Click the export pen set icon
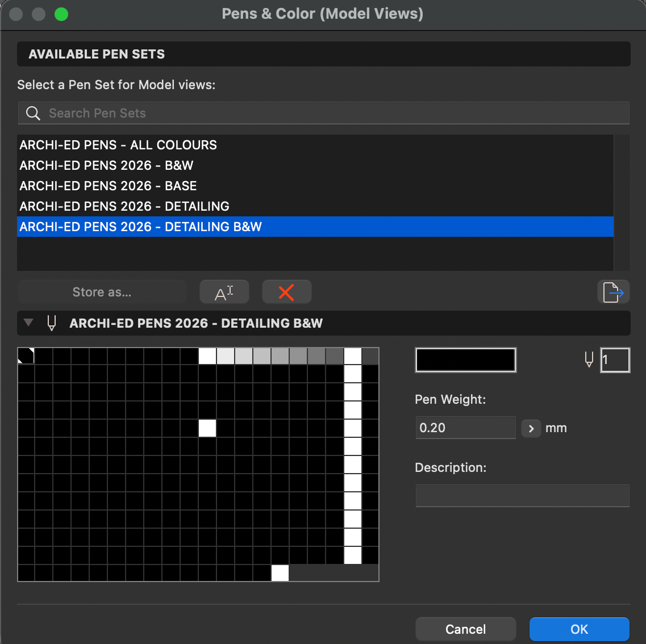This screenshot has width=646, height=644. click(x=613, y=292)
